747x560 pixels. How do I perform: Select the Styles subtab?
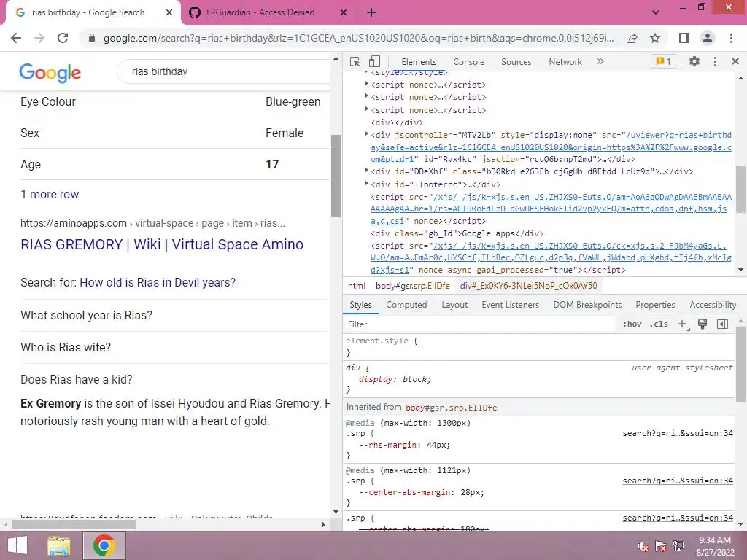tap(360, 305)
